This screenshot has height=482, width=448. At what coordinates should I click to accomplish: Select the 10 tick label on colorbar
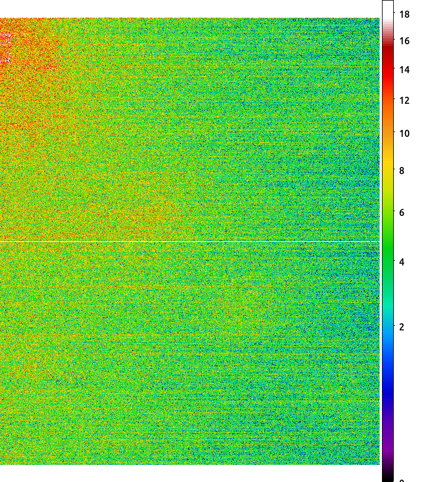click(404, 133)
